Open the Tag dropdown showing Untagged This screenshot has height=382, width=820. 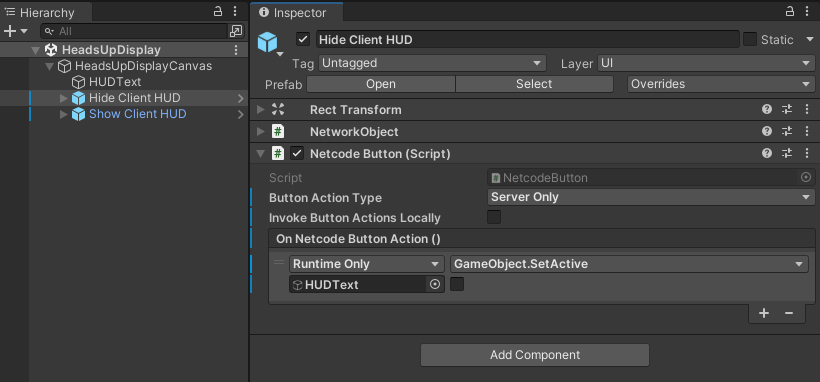tap(432, 63)
